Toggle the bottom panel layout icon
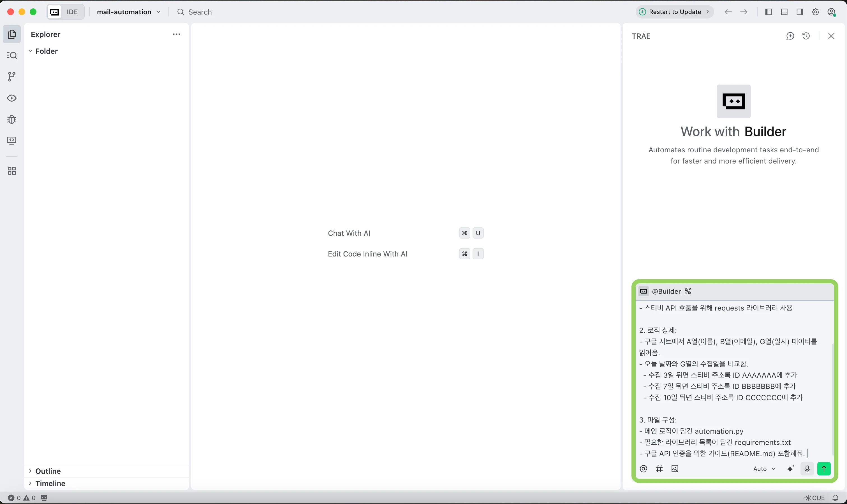This screenshot has width=847, height=504. pos(784,12)
